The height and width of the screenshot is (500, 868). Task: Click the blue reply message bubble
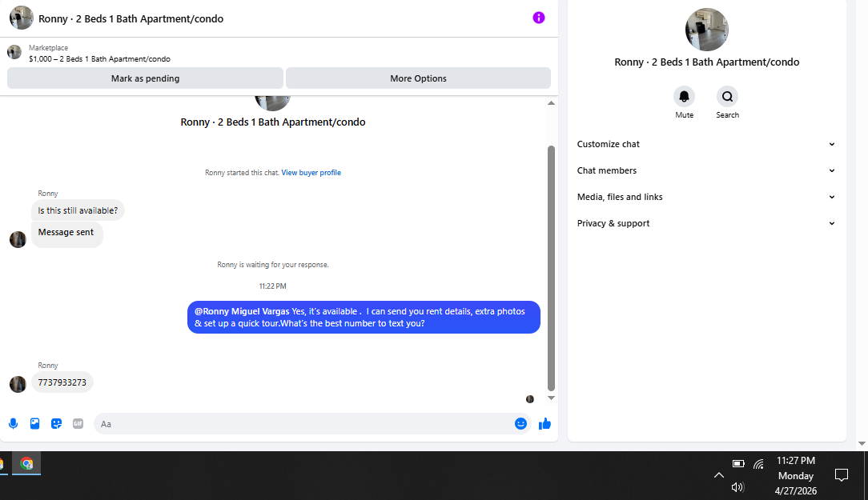tap(364, 317)
